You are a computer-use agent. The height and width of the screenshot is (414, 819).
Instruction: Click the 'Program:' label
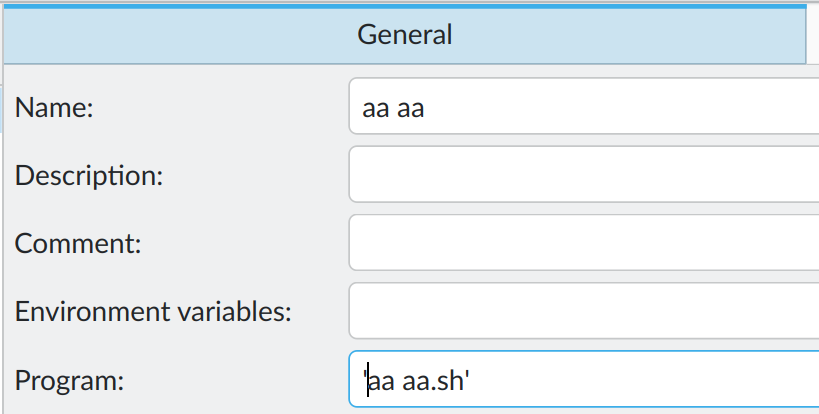[x=69, y=380]
